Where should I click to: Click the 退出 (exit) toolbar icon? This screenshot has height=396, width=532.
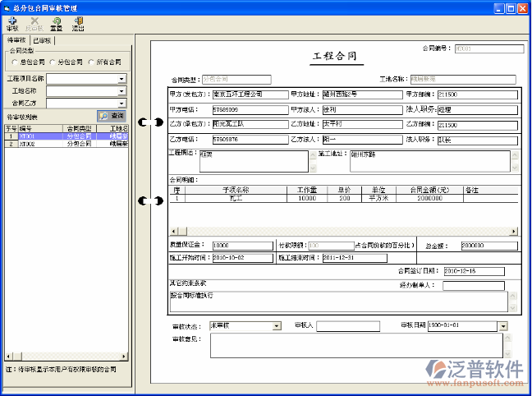(78, 23)
